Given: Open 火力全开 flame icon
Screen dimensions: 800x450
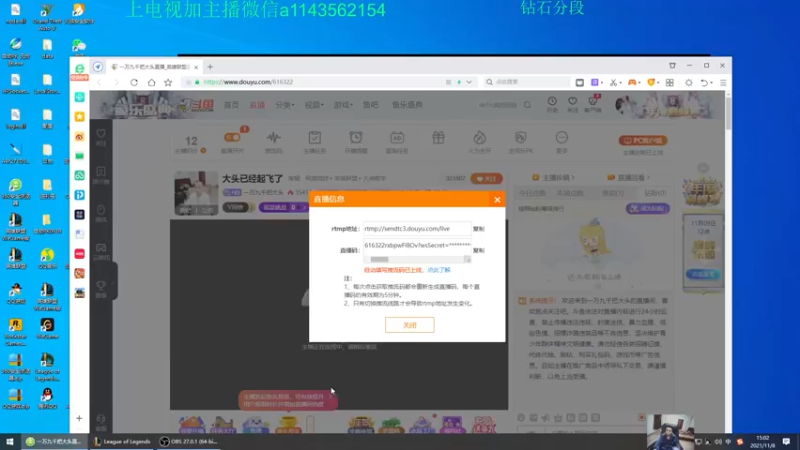Looking at the screenshot, I should [480, 142].
